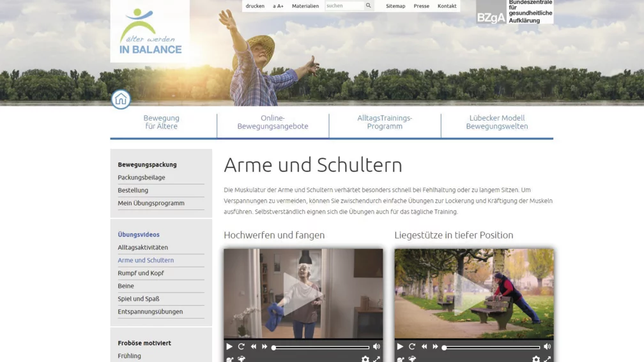Click the Arme und Schultern page heading
This screenshot has width=644, height=362.
pos(313,165)
